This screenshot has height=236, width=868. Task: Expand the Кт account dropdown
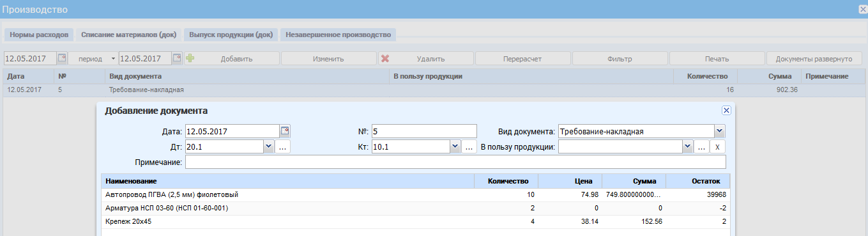[x=455, y=147]
